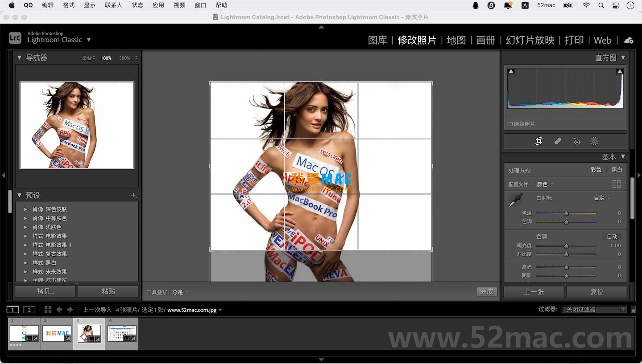Viewport: 642px width, 364px height.
Task: Set treatment to 黑白
Action: 617,170
